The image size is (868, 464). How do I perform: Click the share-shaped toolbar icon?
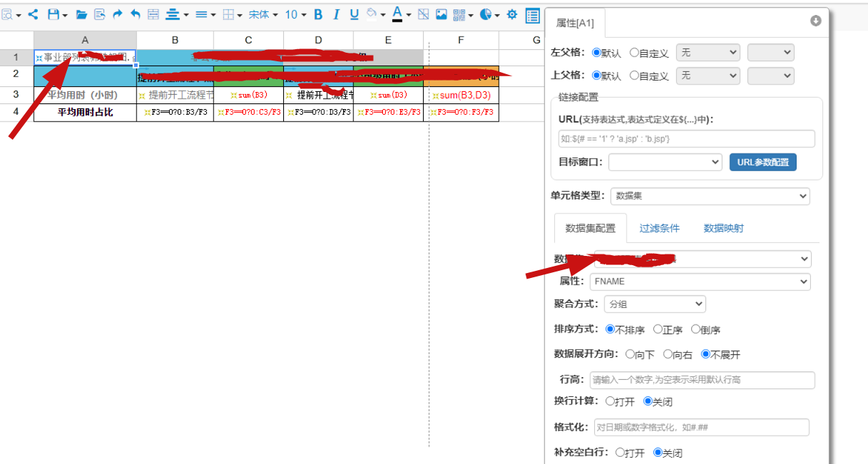(x=33, y=14)
